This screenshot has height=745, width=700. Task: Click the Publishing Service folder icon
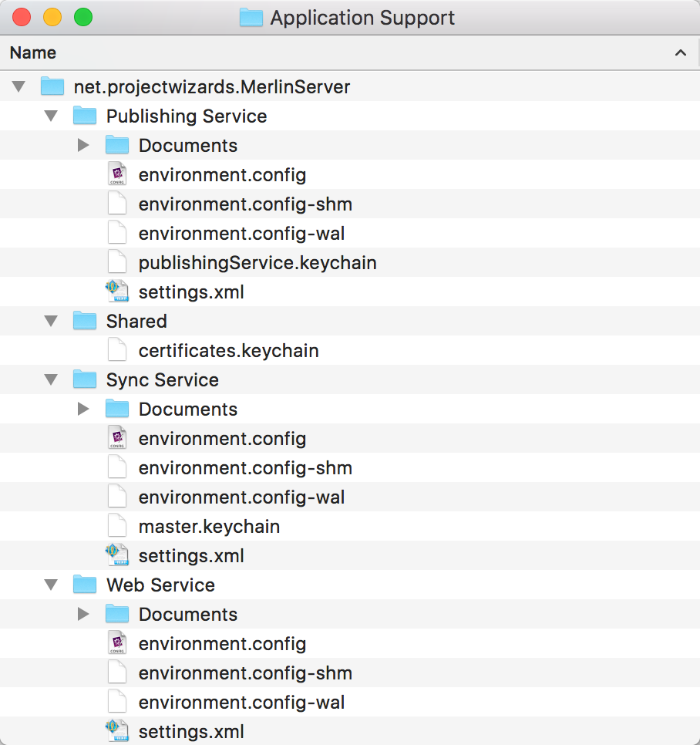[85, 116]
